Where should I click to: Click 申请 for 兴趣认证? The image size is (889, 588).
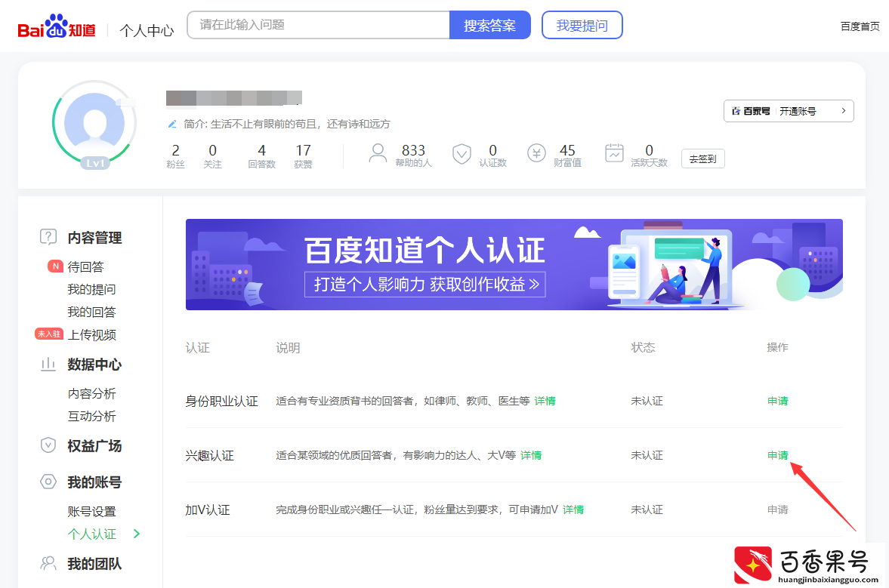click(778, 455)
